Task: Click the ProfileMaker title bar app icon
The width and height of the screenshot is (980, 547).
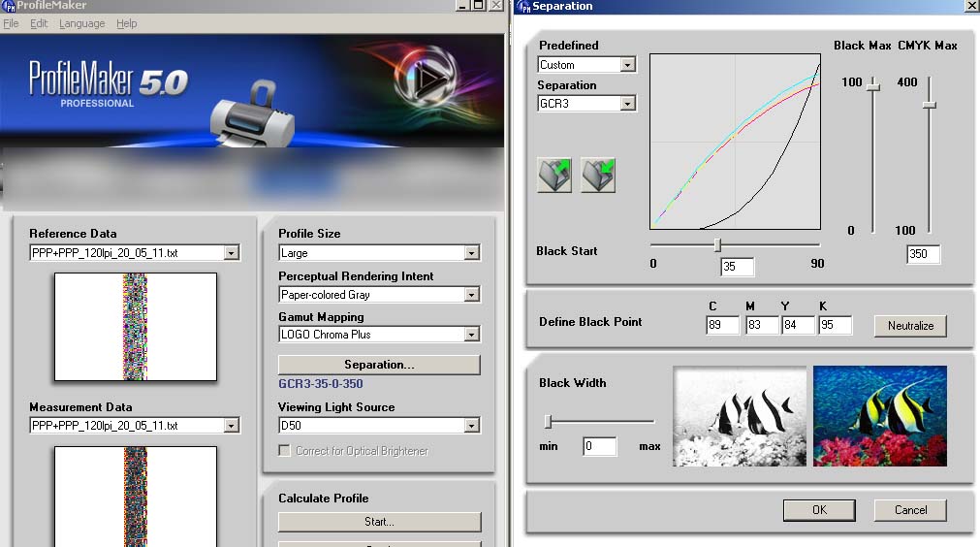Action: (x=8, y=6)
